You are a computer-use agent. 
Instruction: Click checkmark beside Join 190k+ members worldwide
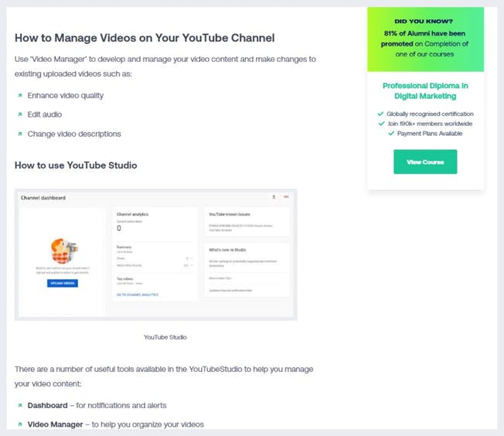382,124
